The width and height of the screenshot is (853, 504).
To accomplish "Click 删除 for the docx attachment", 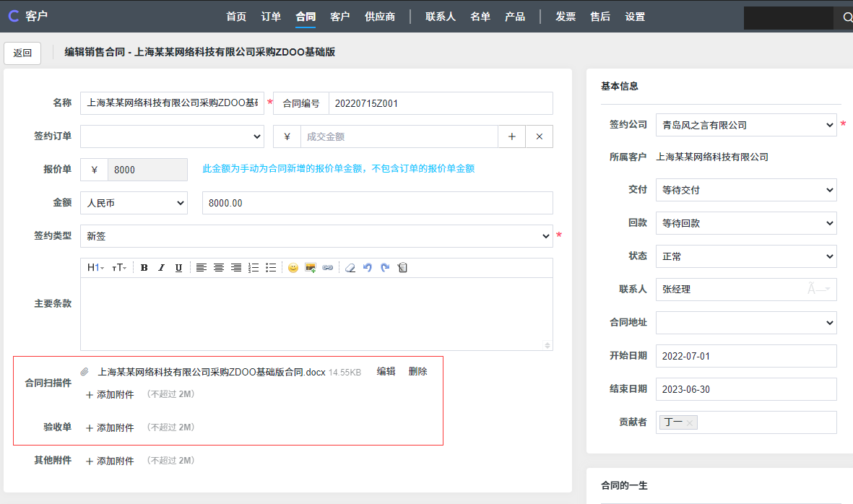I will (x=417, y=371).
